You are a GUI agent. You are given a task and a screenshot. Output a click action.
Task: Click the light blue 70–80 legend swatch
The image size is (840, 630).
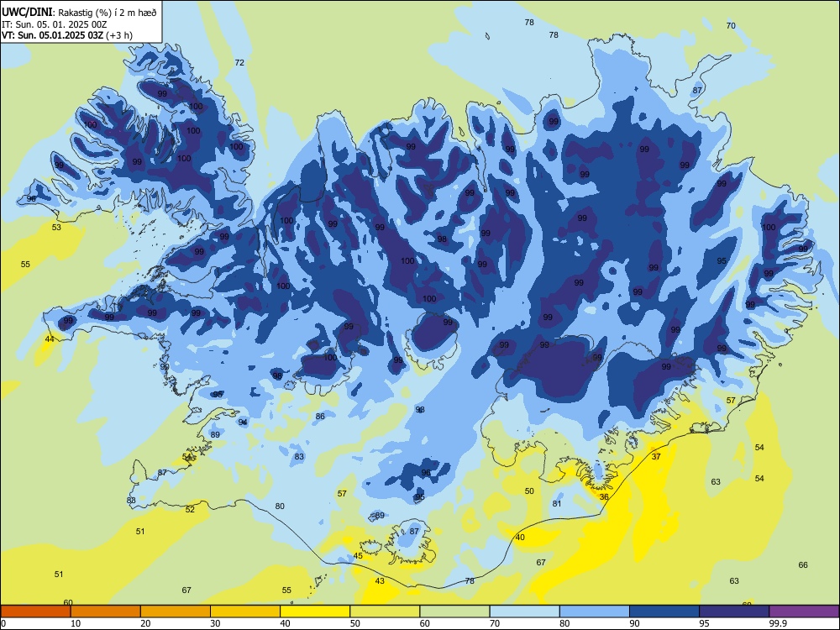point(525,612)
